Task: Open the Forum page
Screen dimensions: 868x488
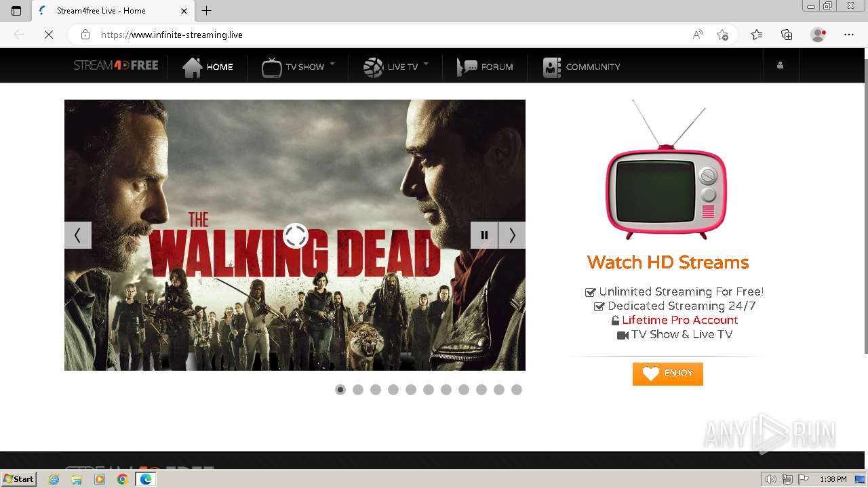Action: coord(485,67)
